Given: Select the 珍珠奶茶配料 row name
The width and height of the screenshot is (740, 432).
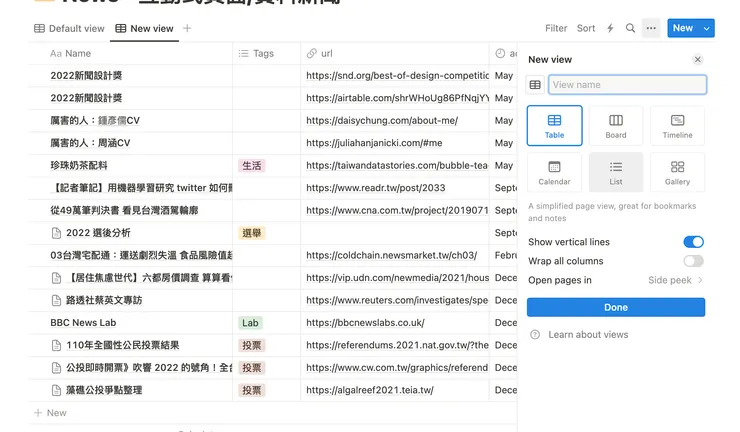Looking at the screenshot, I should pos(79,165).
